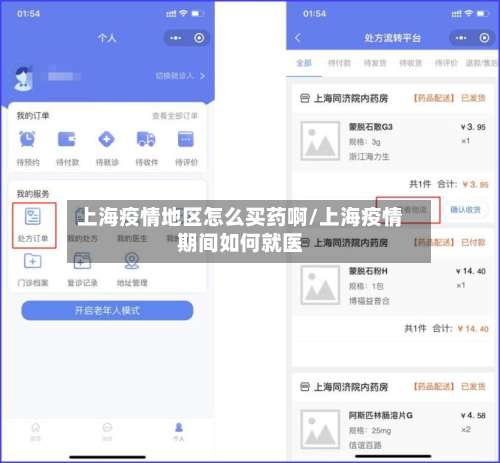Screen dimensions: 500x463
Task: Open three-dot menu on 处方流转平台 screen
Action: click(x=461, y=38)
